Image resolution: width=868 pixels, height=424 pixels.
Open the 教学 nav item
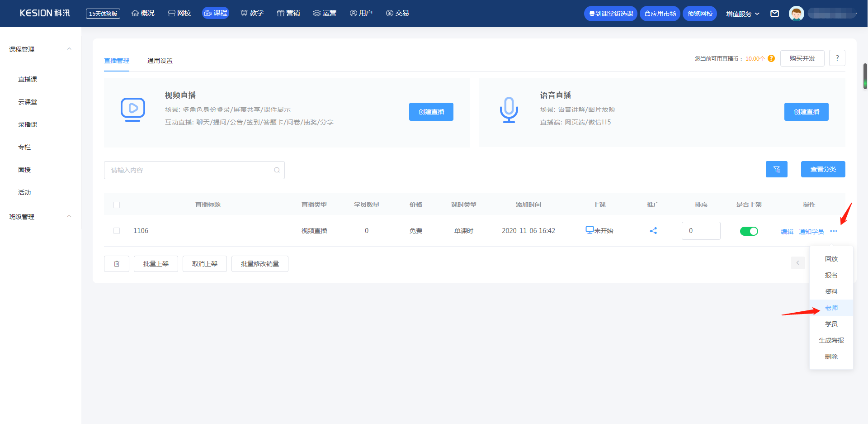pos(252,13)
